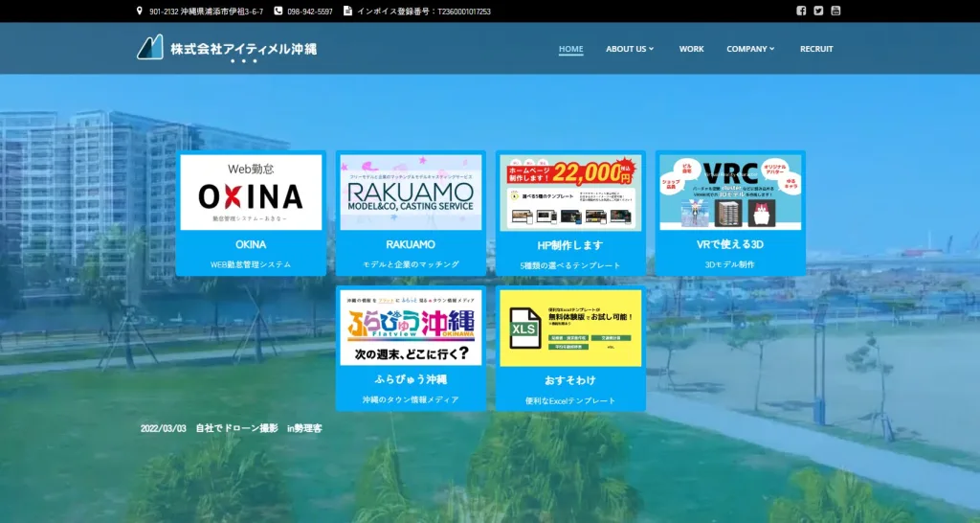Click the 株式会社アイティメル沖縄 site title
Viewport: 980px width, 523px height.
click(x=243, y=49)
